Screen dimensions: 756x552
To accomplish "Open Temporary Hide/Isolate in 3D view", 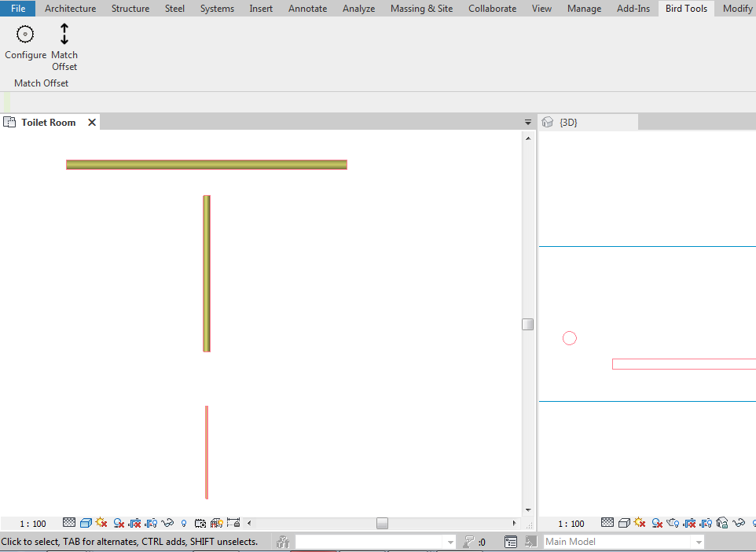I will click(738, 523).
